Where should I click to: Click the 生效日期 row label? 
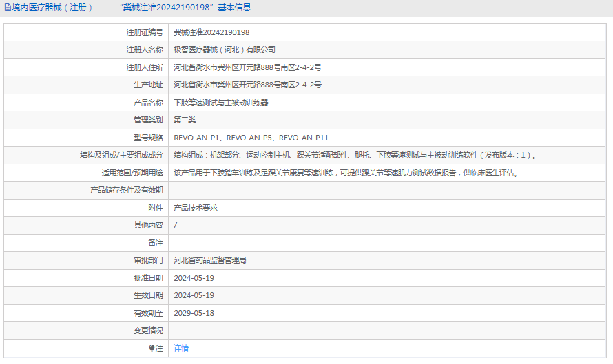(x=148, y=295)
